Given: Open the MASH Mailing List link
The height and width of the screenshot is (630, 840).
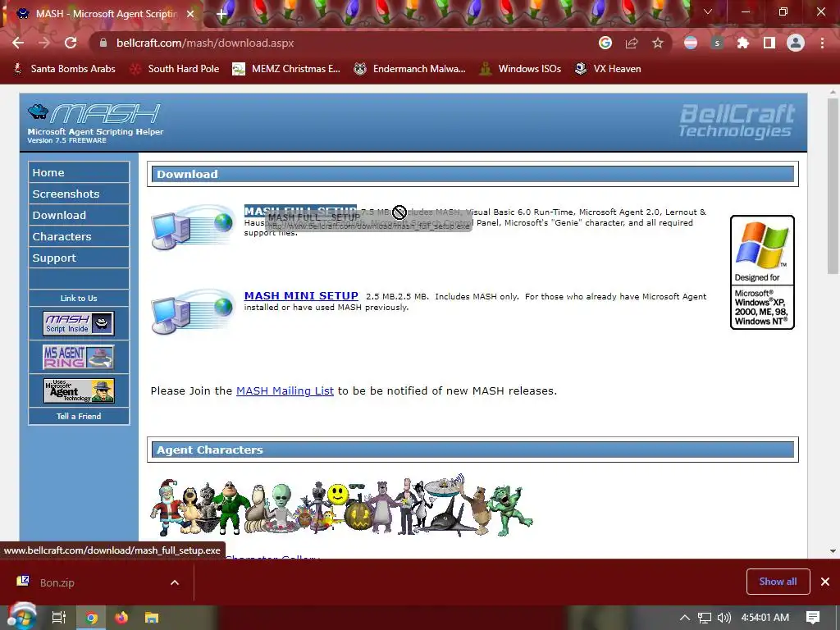Looking at the screenshot, I should tap(285, 391).
